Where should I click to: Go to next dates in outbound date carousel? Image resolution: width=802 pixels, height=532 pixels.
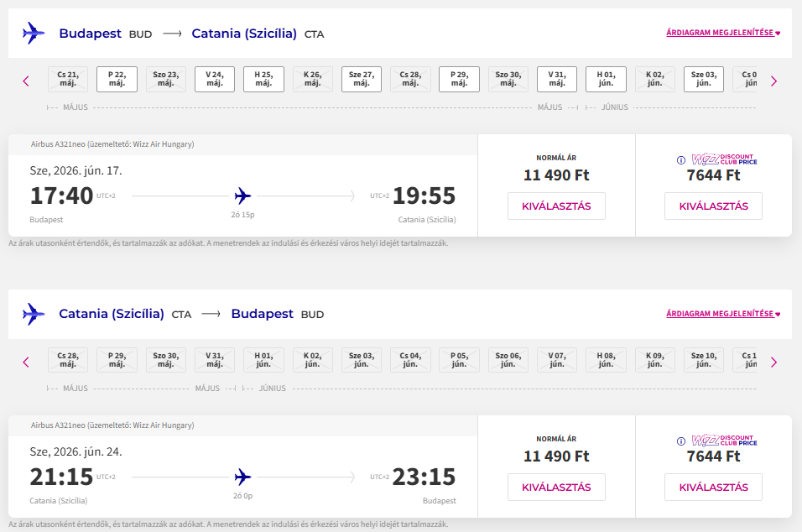pos(773,81)
